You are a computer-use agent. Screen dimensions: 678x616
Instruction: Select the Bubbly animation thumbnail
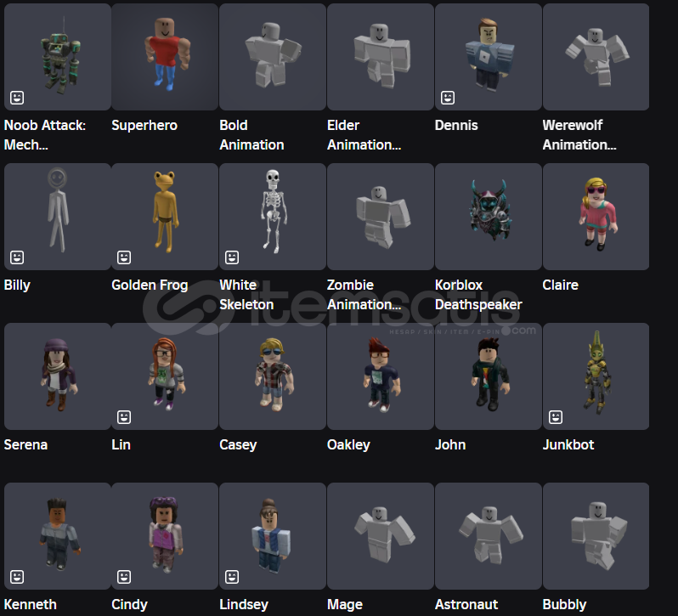tap(596, 536)
